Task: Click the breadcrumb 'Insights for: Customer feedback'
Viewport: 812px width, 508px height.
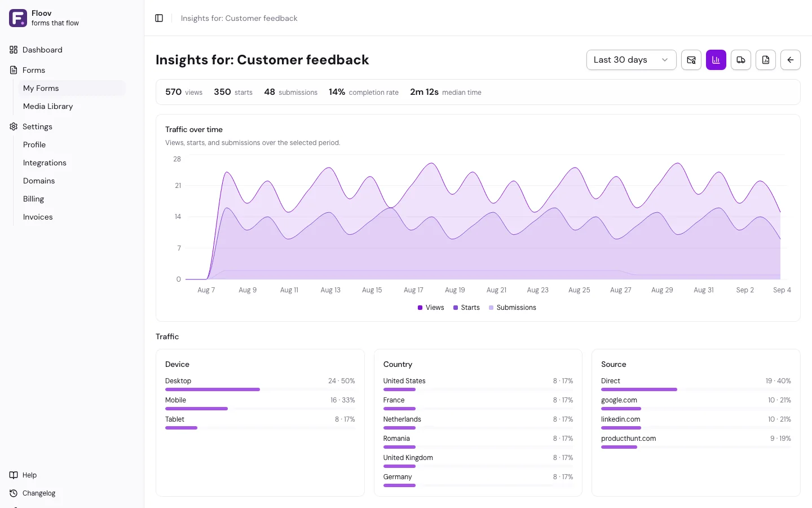Action: click(239, 18)
